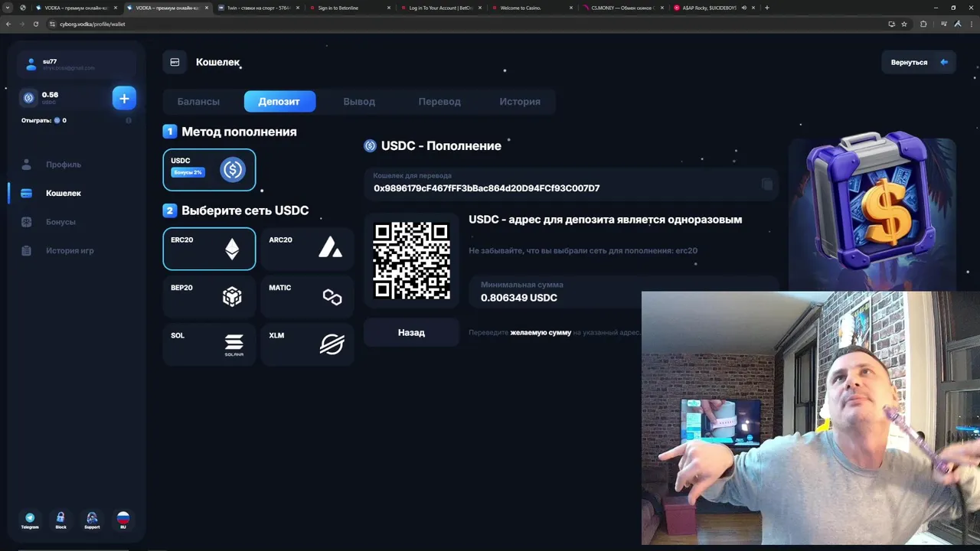Screen dimensions: 980x551
Task: Open Бонусы in the sidebar
Action: [x=60, y=222]
